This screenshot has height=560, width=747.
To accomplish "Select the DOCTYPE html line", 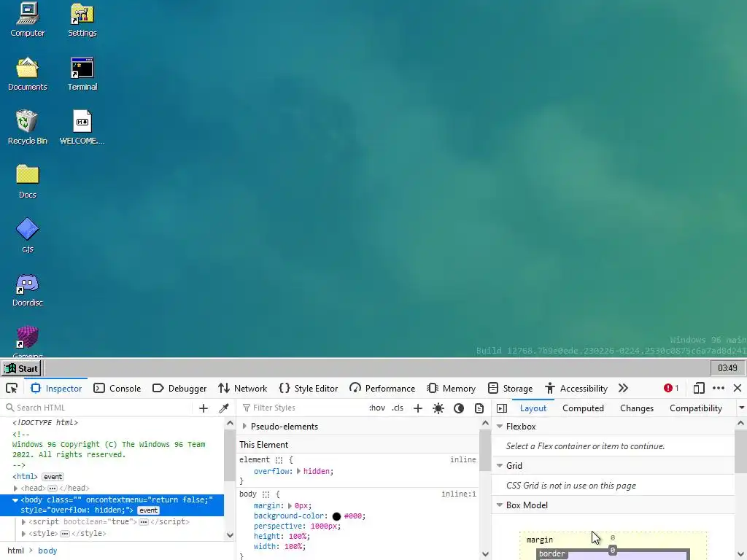I will pos(44,422).
